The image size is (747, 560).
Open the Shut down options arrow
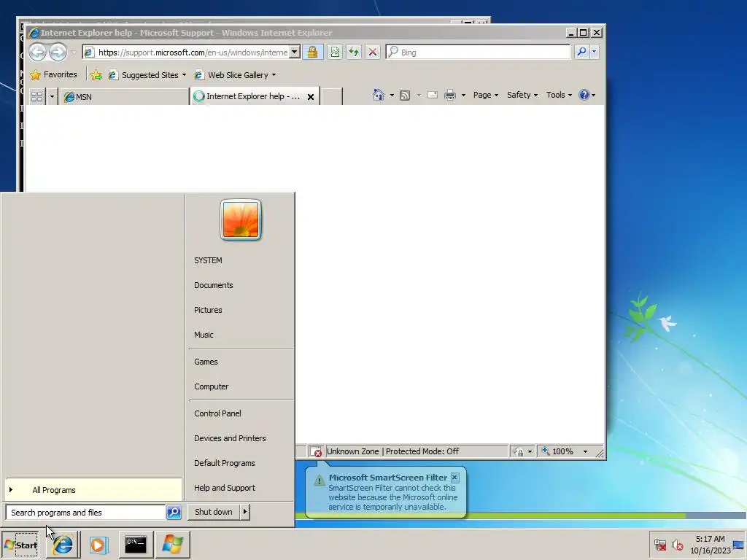(245, 512)
